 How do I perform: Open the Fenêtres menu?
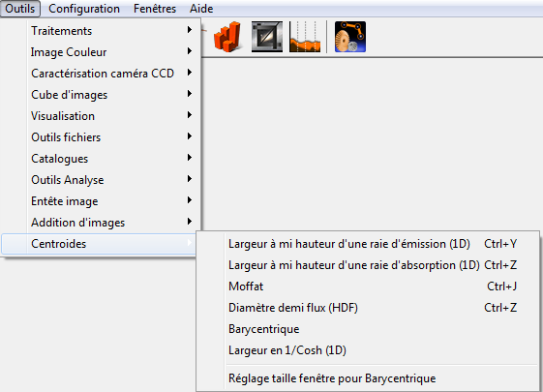pos(155,9)
